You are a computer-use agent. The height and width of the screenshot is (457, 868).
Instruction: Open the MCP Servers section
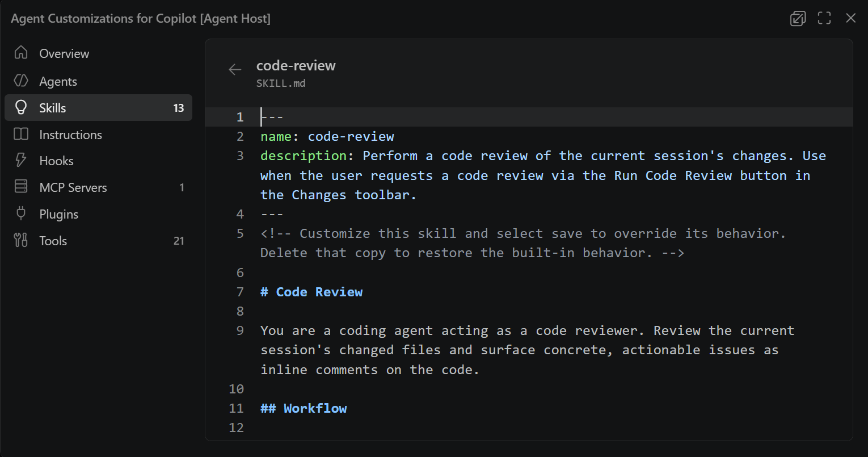pos(99,187)
